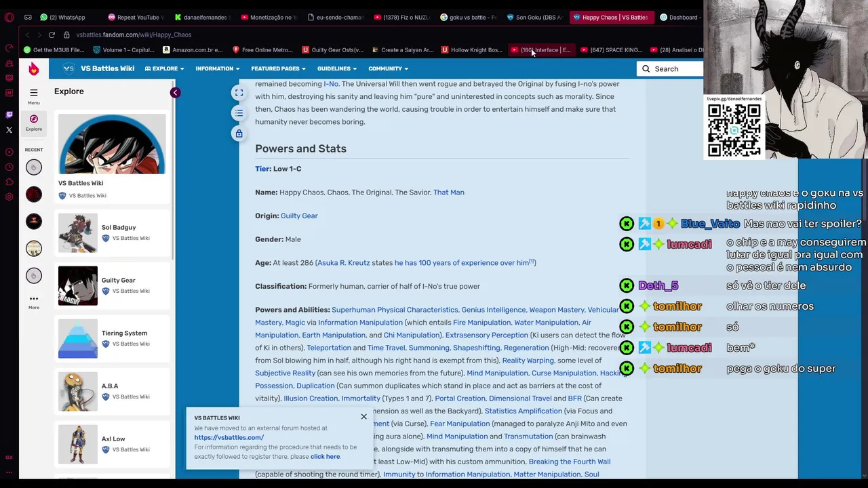This screenshot has height=488, width=868.
Task: Open the Tiering System pyramid thumbnail
Action: coord(78,338)
